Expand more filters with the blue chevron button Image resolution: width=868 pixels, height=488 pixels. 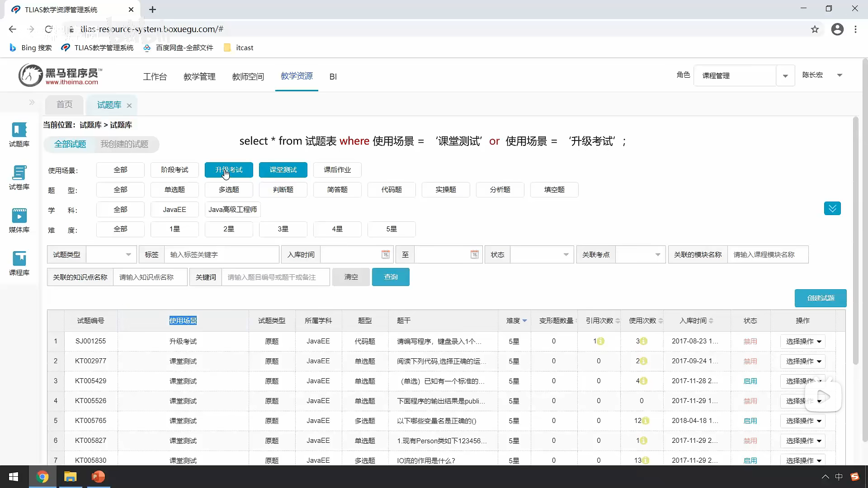point(832,208)
